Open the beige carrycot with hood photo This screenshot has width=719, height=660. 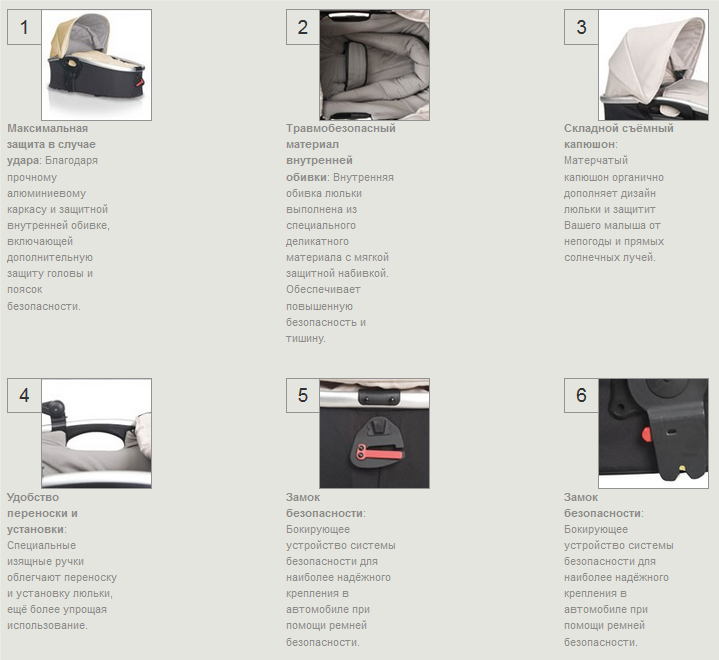tap(96, 65)
